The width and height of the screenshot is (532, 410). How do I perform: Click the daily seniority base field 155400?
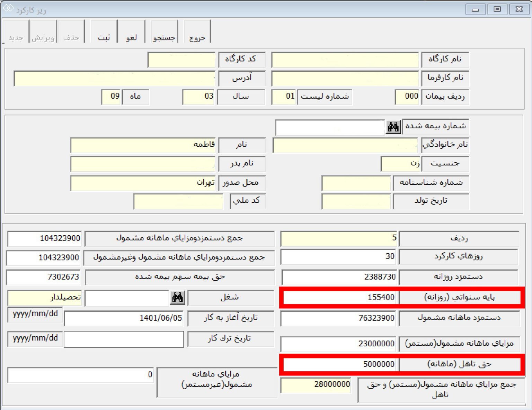point(340,298)
